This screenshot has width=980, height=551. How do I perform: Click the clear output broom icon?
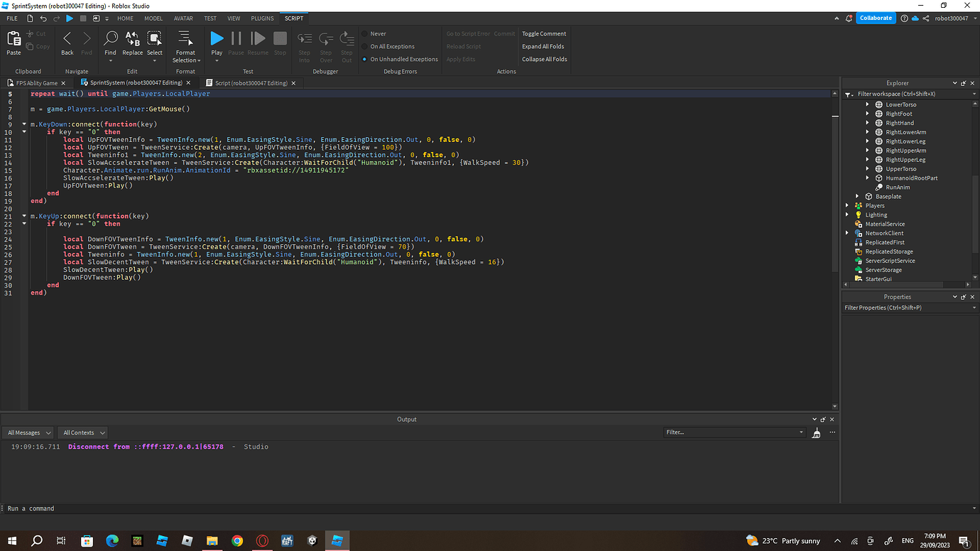[x=817, y=432]
